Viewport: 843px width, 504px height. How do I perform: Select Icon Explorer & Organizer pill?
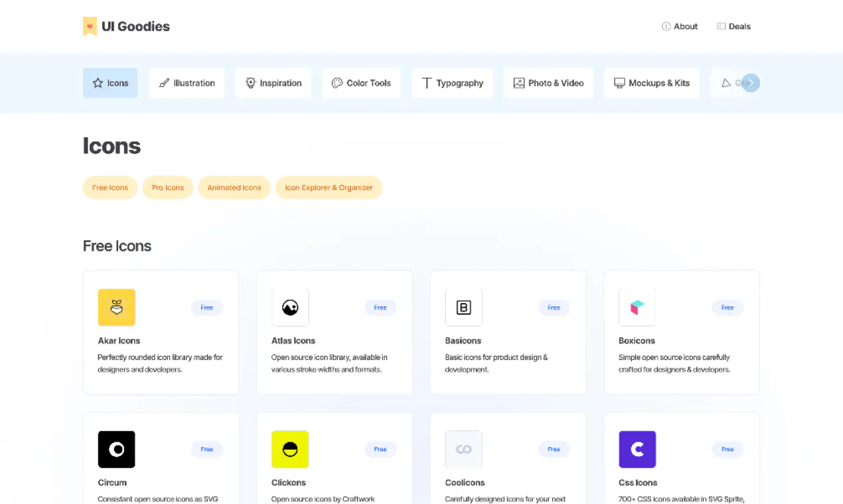click(329, 188)
